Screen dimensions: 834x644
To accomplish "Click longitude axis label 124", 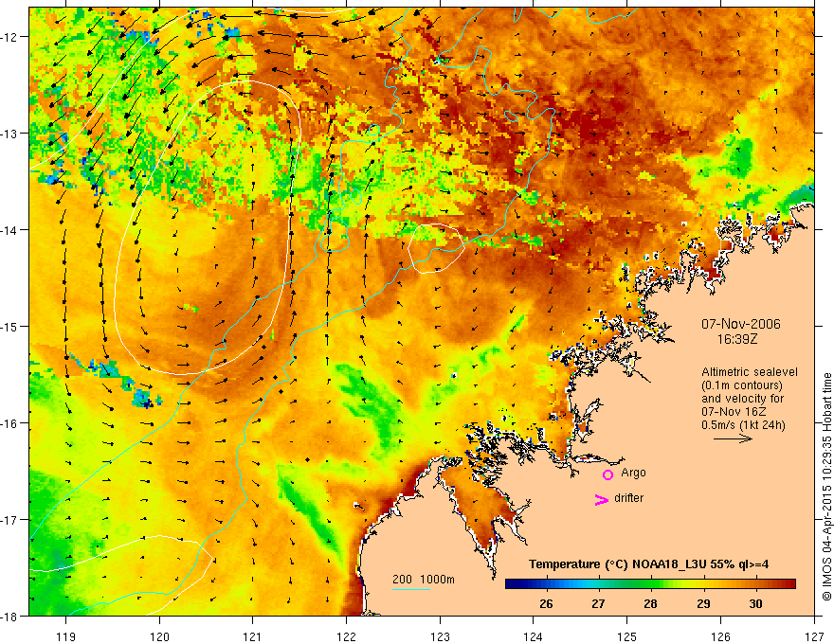I will 534,636.
